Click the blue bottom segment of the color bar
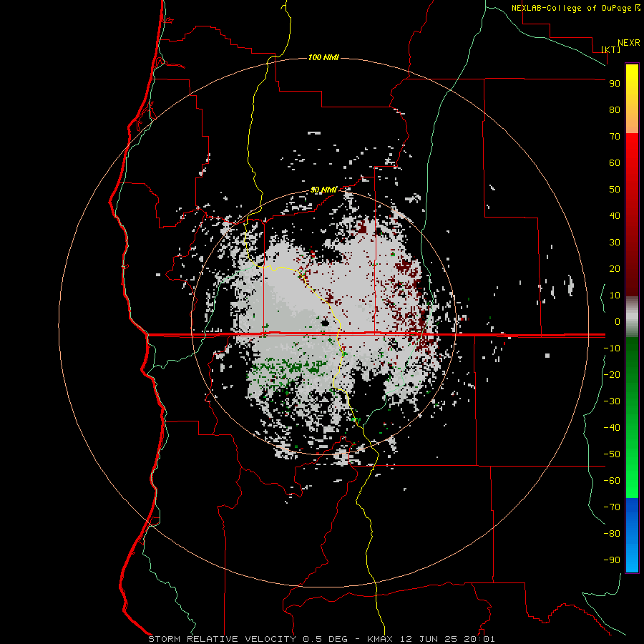This screenshot has height=644, width=644. [632, 535]
